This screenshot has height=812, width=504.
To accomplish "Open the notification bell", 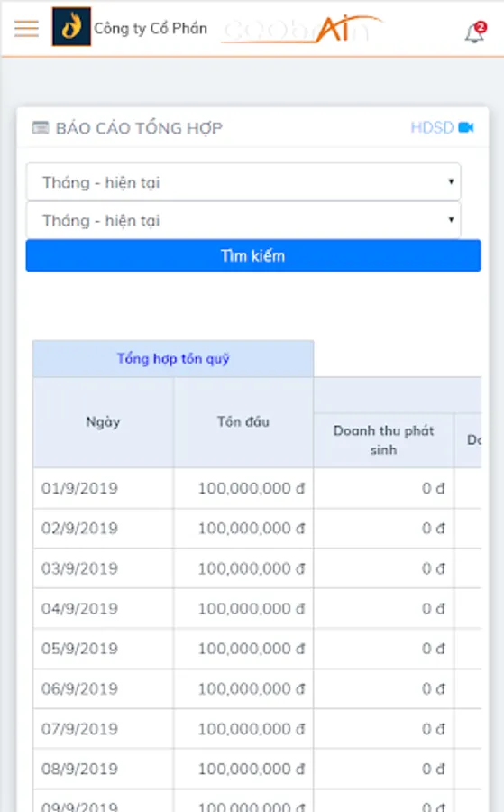I will tap(473, 34).
